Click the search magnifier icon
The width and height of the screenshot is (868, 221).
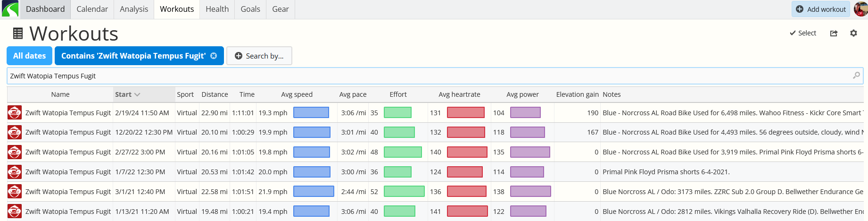coord(856,76)
